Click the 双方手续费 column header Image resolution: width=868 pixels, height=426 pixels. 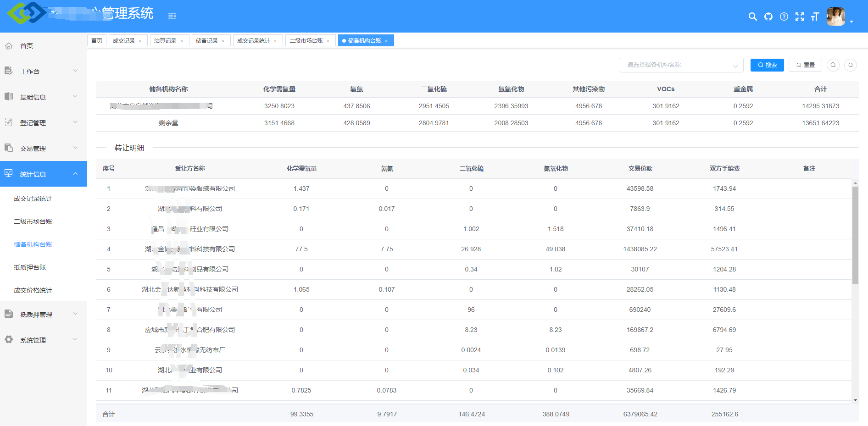tap(724, 169)
